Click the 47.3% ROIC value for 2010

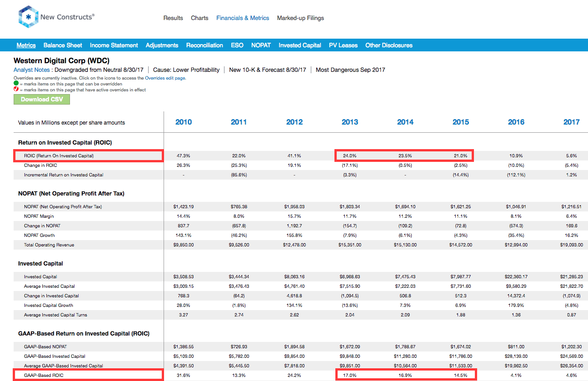click(184, 155)
